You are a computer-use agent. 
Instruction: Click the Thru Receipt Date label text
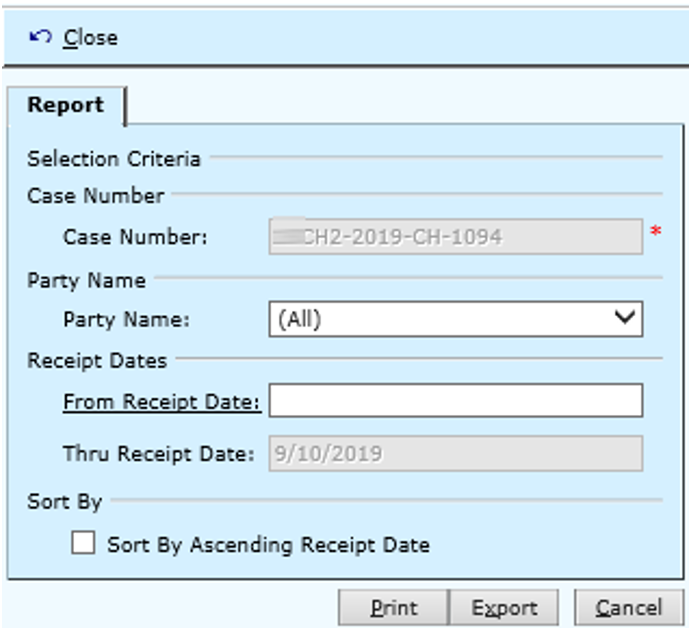(159, 453)
